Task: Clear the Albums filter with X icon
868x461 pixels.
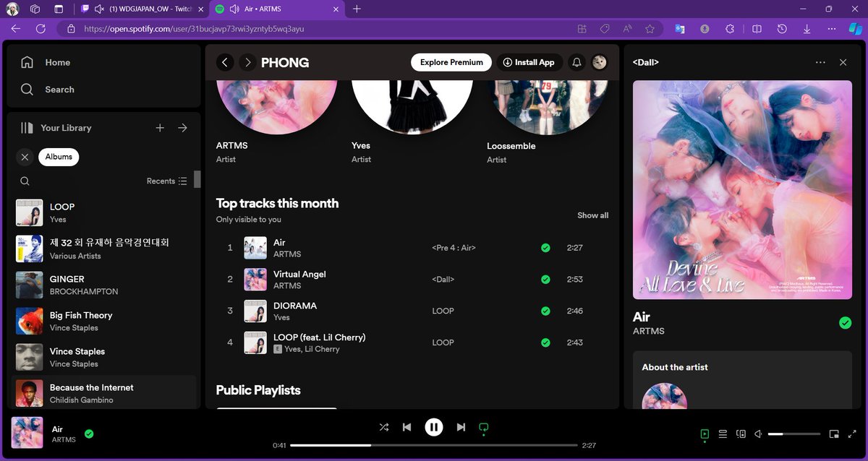Action: (x=25, y=157)
